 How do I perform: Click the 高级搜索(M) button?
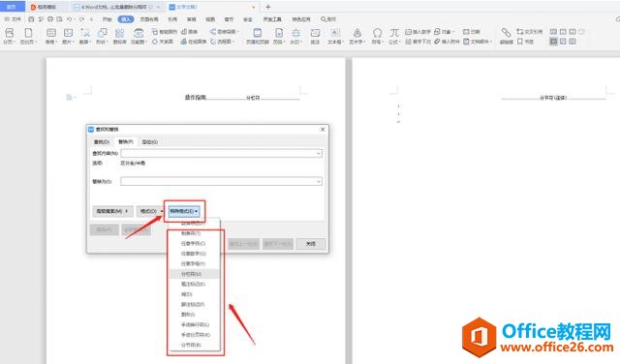coord(112,211)
